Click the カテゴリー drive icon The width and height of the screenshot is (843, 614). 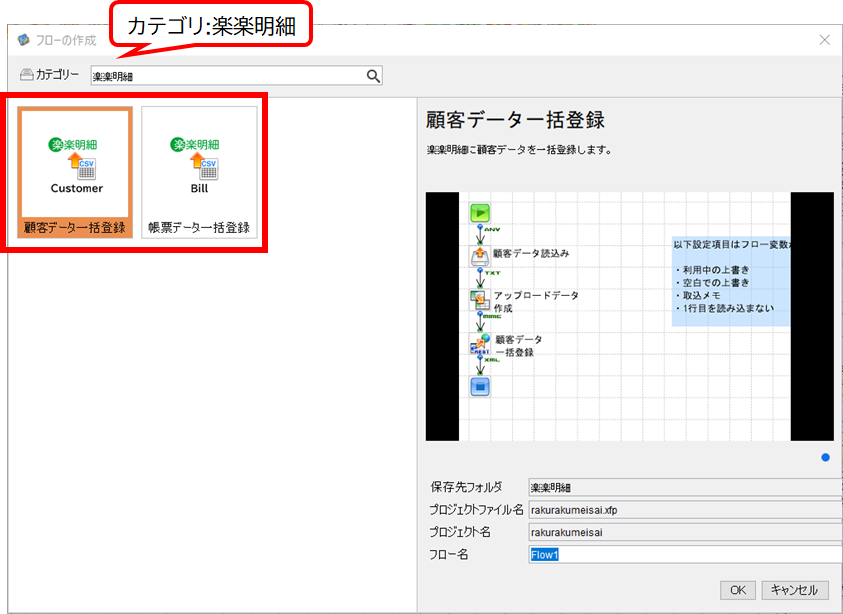click(x=27, y=75)
